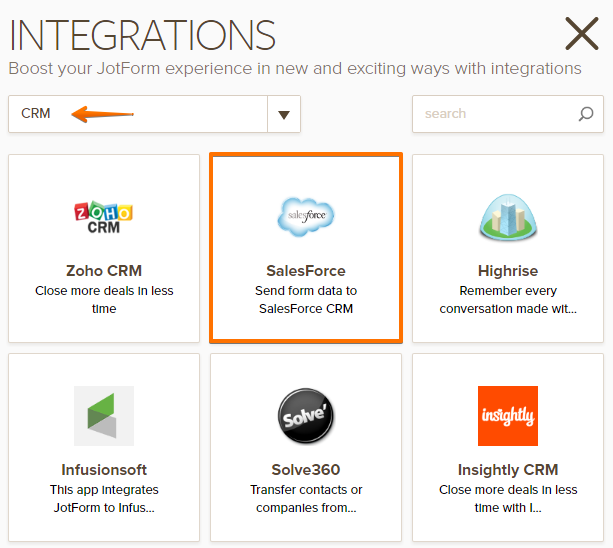
Task: Click 'Remember every conversation made wit...' text
Action: (508, 300)
